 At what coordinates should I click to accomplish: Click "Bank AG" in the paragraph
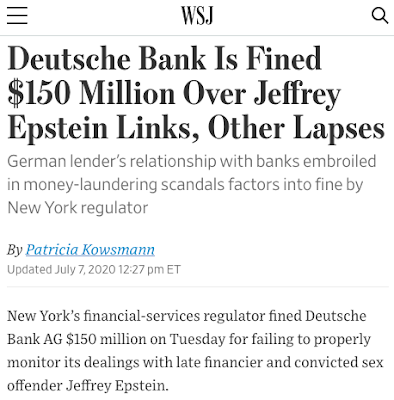pos(35,339)
